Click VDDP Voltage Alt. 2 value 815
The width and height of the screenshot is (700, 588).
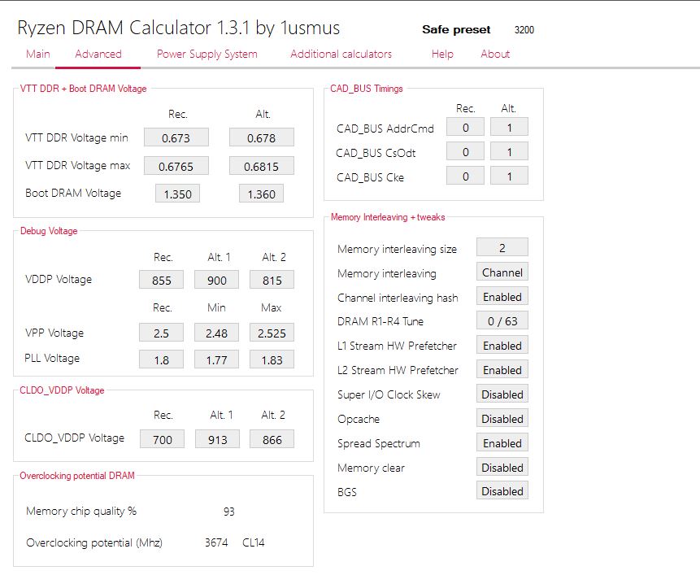272,280
